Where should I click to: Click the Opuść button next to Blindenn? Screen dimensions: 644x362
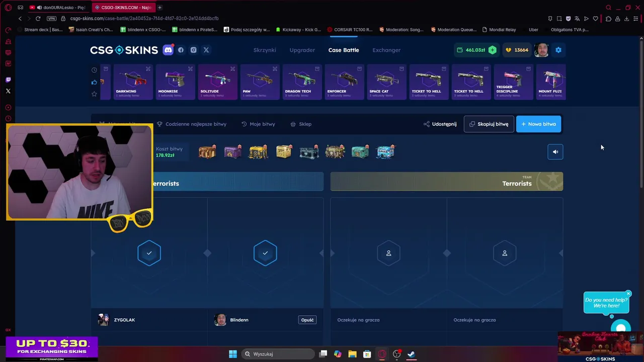(307, 320)
